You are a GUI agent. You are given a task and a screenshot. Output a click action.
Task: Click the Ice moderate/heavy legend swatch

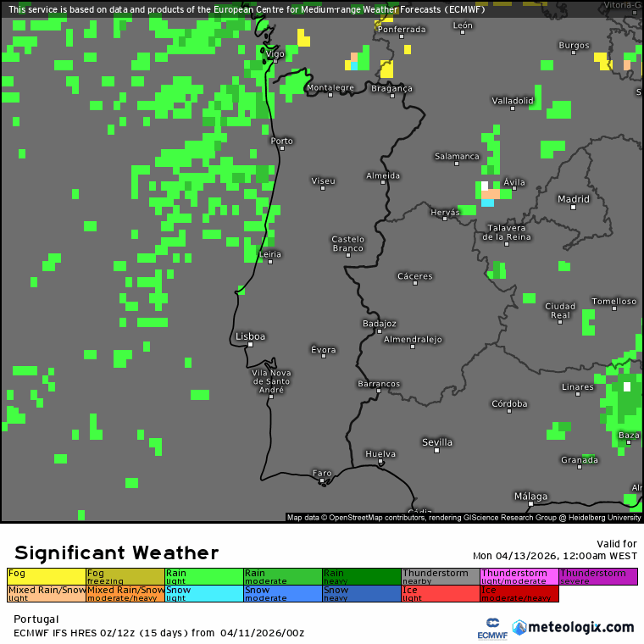(x=519, y=593)
